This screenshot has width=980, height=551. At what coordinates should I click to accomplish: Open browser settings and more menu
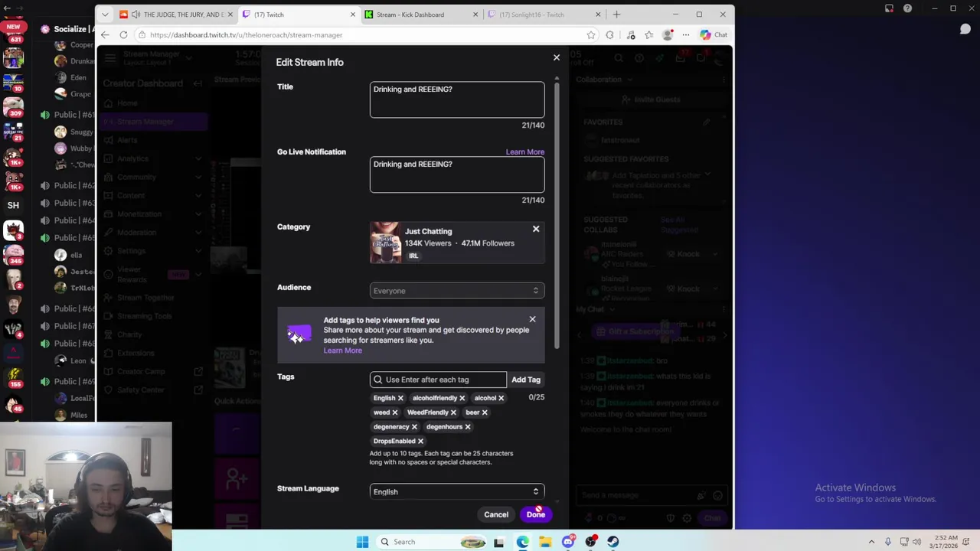pos(686,34)
